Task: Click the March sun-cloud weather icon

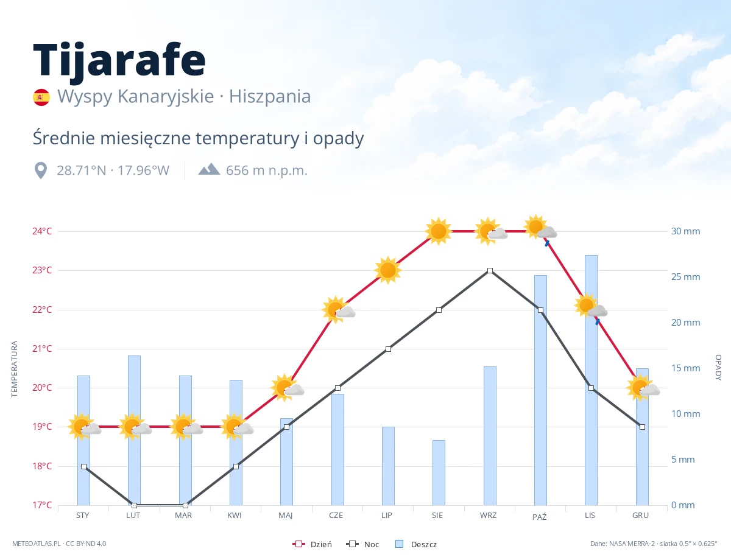Action: (x=187, y=427)
